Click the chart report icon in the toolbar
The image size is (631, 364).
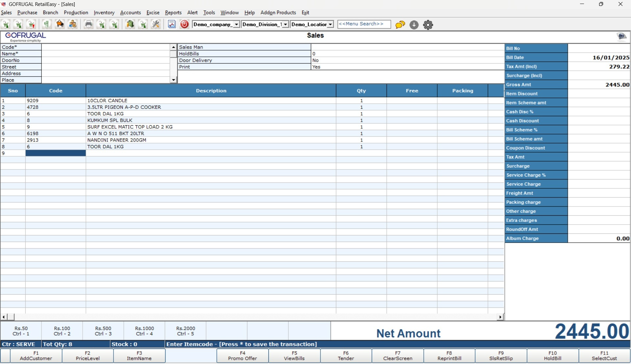tap(172, 24)
